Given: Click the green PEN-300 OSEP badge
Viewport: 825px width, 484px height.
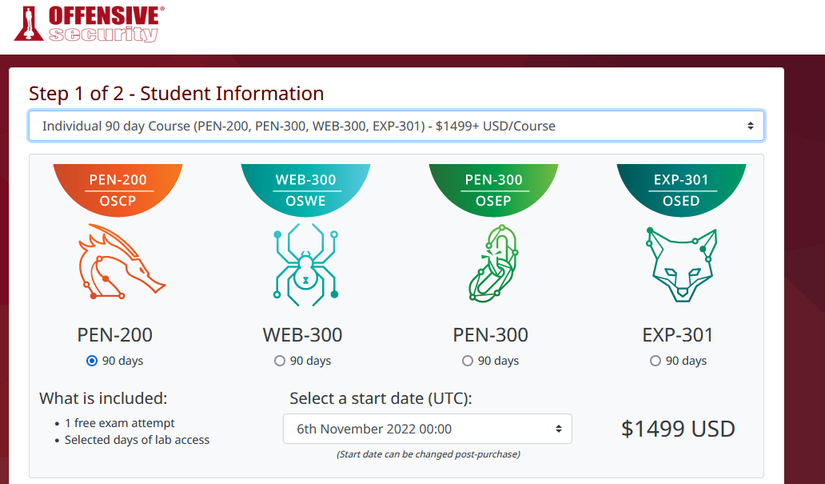Looking at the screenshot, I should click(492, 188).
